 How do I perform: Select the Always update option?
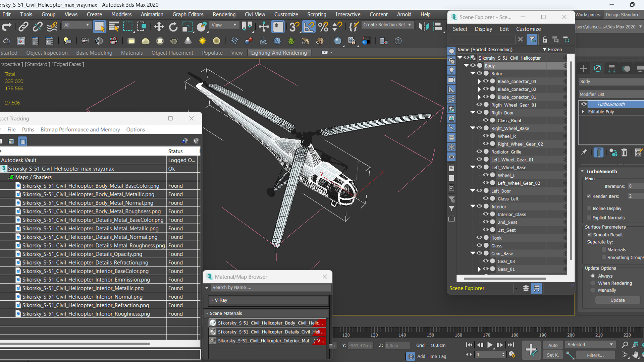(x=593, y=276)
